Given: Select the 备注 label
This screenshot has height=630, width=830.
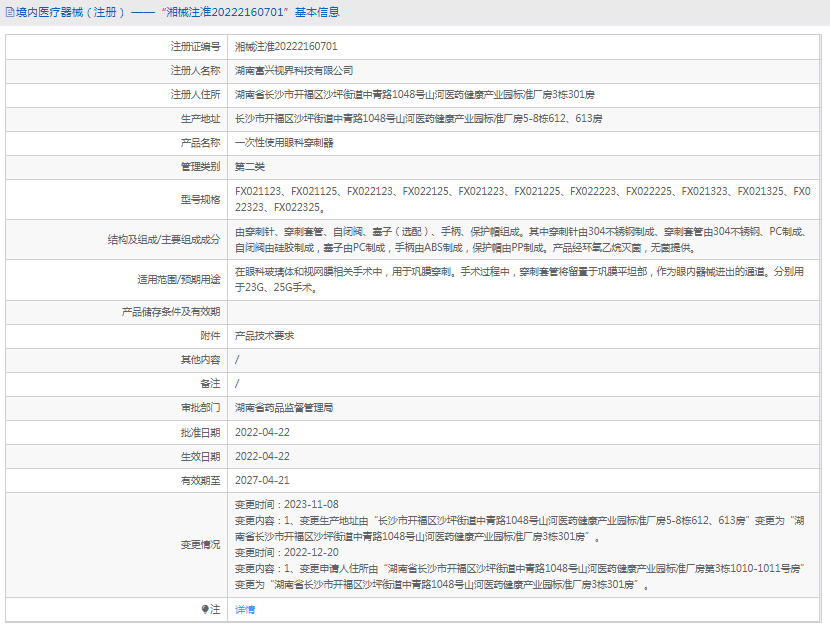Looking at the screenshot, I should pyautogui.click(x=210, y=383).
